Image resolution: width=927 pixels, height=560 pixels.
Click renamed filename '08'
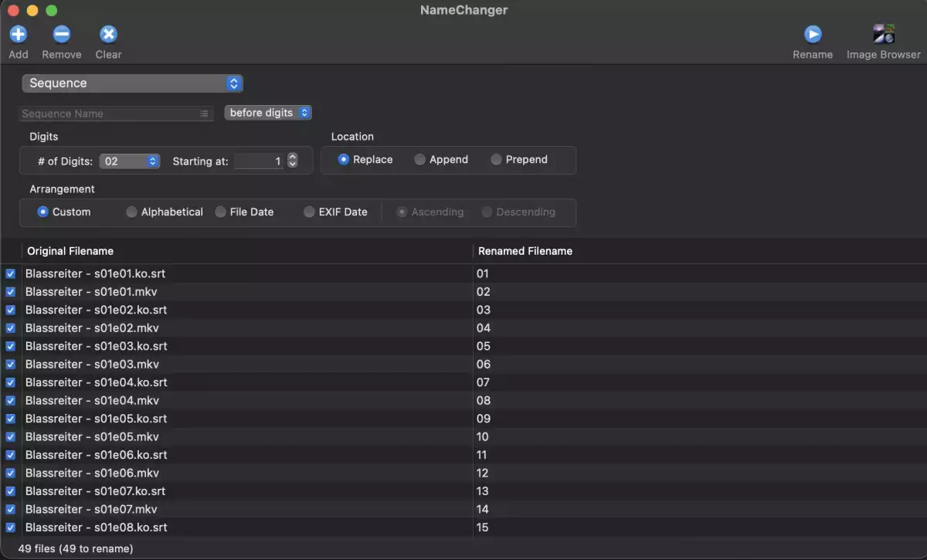click(484, 401)
